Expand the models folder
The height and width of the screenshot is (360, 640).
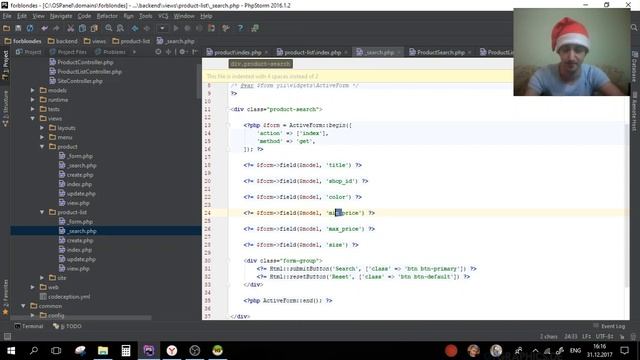pyautogui.click(x=33, y=90)
